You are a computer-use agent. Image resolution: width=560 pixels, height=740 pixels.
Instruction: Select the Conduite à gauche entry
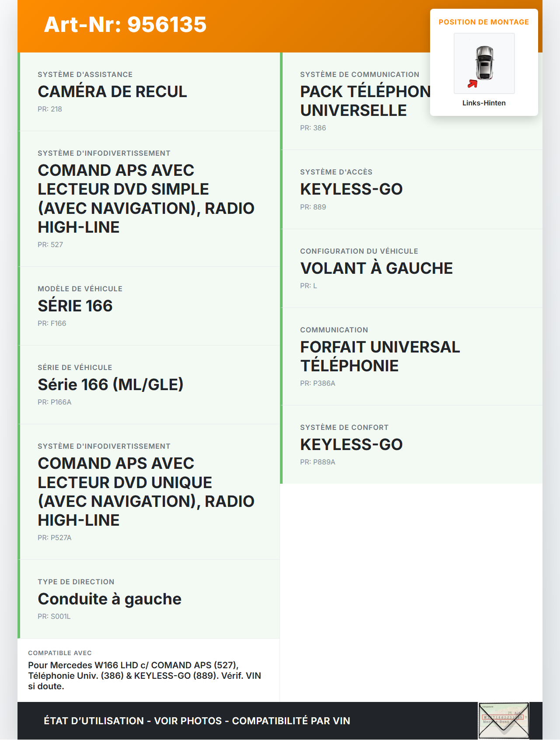109,599
